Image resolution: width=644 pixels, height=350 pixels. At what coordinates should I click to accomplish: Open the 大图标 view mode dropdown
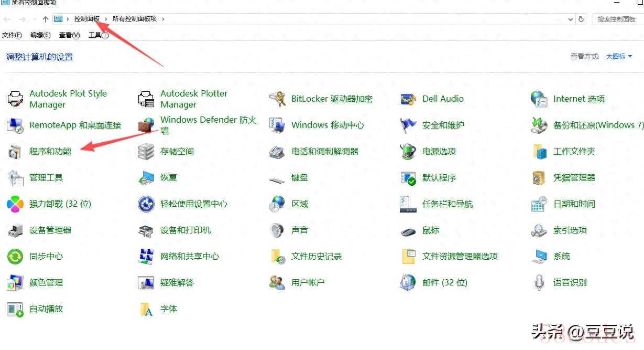(619, 57)
